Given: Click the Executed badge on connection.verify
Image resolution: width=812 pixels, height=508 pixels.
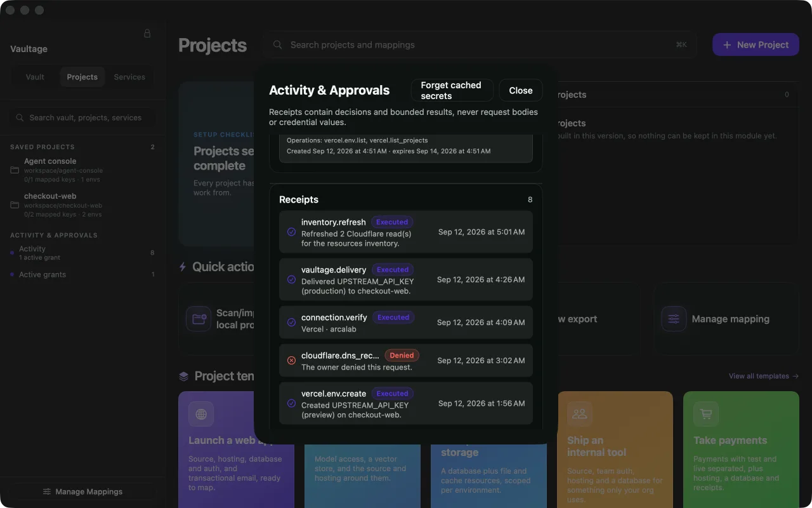Looking at the screenshot, I should tap(393, 317).
